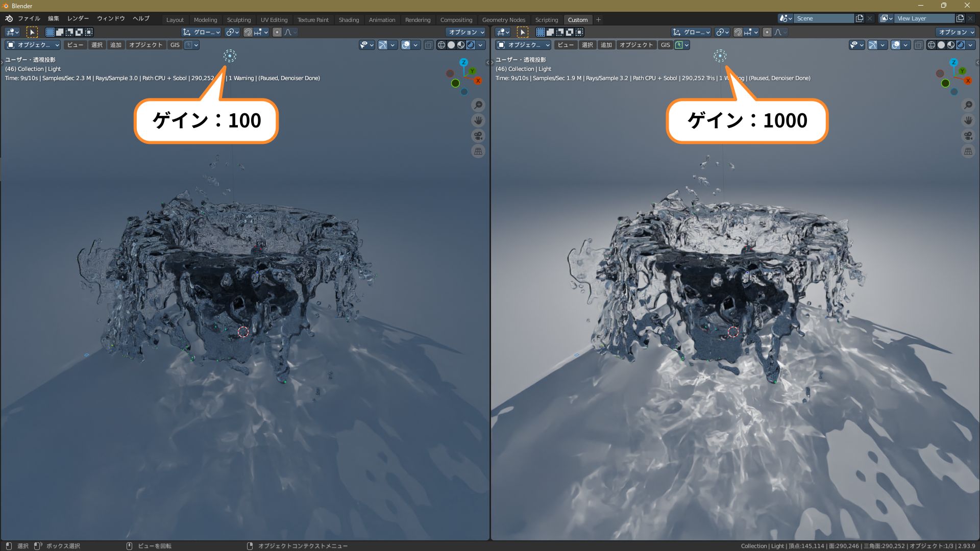Screen dimensions: 980x551
Task: Select tweak cursor tool in left viewport
Action: click(32, 32)
